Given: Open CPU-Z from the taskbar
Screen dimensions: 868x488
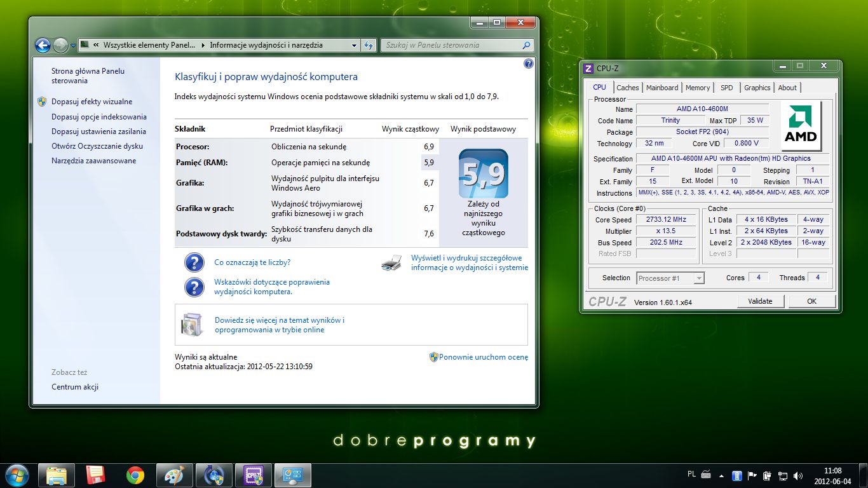Looking at the screenshot, I should click(253, 475).
